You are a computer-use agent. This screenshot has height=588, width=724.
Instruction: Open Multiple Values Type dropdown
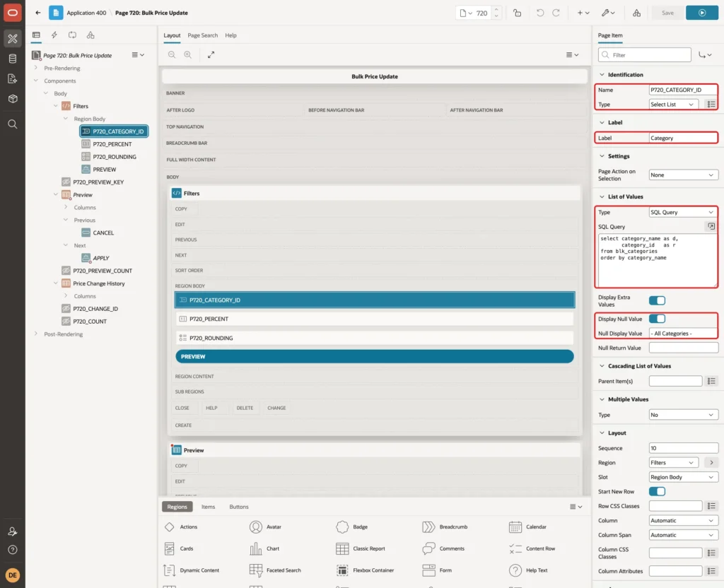point(684,415)
